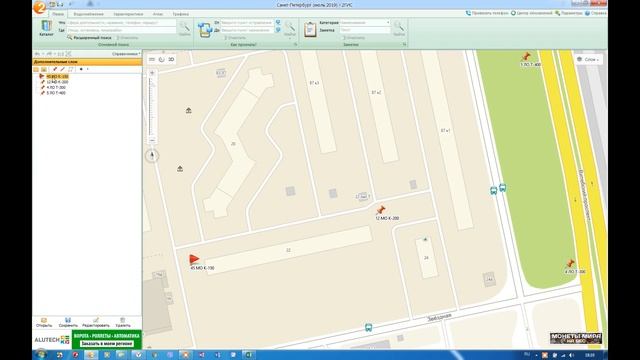The width and height of the screenshot is (640, 360).
Task: Open Параметры settings link
Action: pyautogui.click(x=569, y=13)
